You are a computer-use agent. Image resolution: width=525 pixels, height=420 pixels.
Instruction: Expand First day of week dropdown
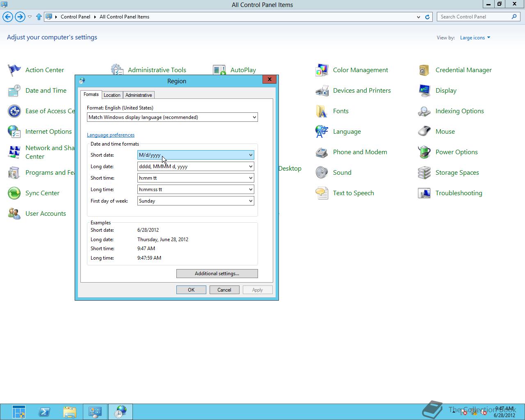point(196,201)
